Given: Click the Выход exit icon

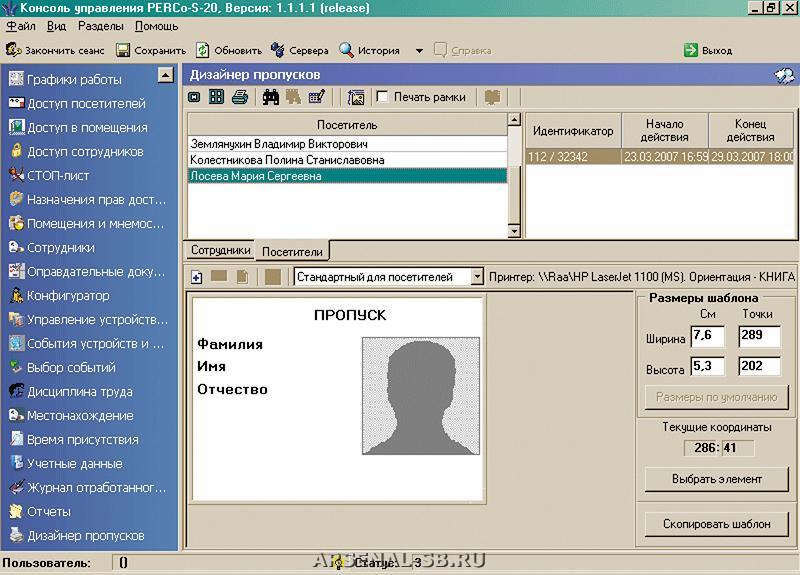Looking at the screenshot, I should pyautogui.click(x=690, y=50).
